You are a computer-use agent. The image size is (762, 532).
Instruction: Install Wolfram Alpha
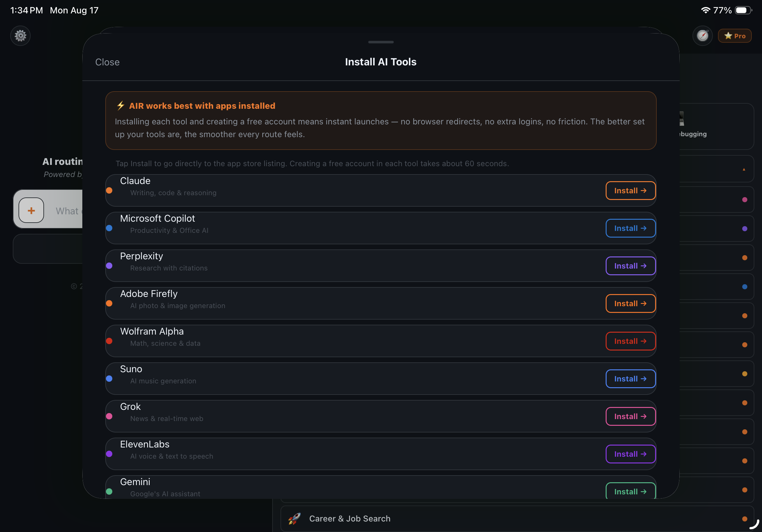(630, 341)
